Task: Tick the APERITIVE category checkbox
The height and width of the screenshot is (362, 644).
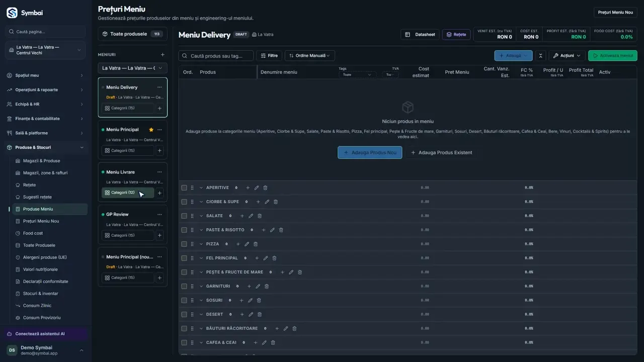Action: click(184, 188)
